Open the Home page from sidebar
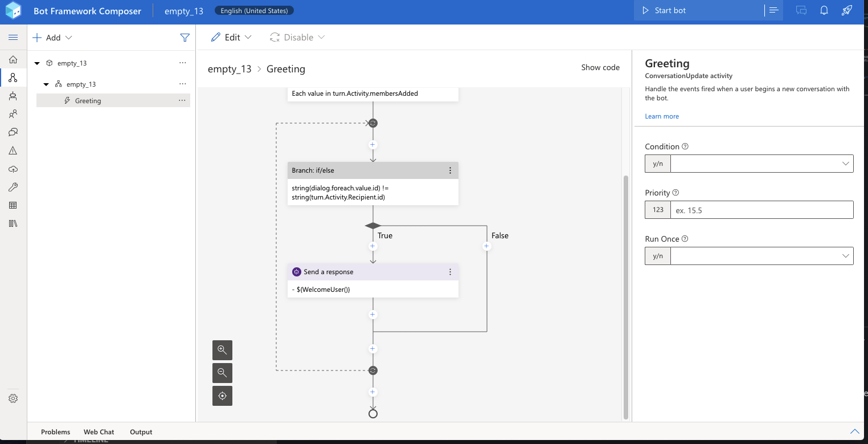The image size is (868, 444). click(13, 59)
